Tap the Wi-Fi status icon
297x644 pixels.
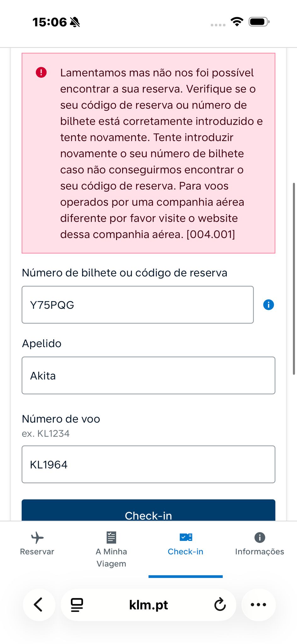coord(237,22)
